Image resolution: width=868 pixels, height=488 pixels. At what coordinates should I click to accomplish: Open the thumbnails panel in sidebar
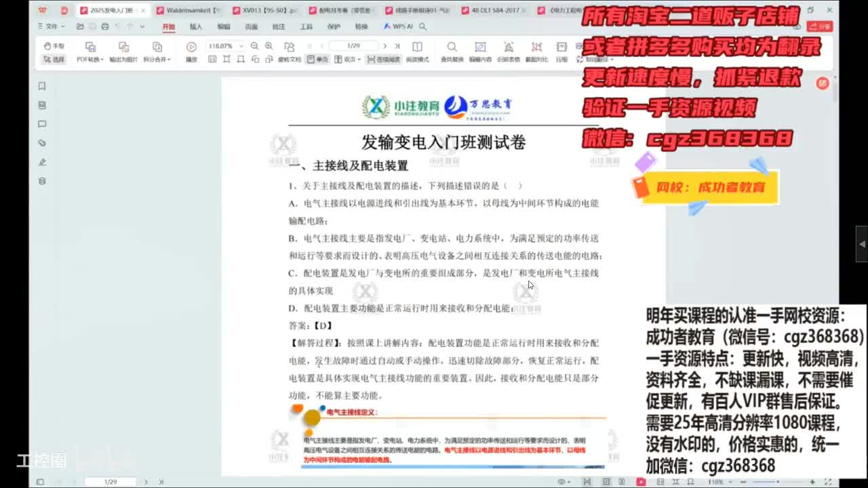[x=42, y=105]
